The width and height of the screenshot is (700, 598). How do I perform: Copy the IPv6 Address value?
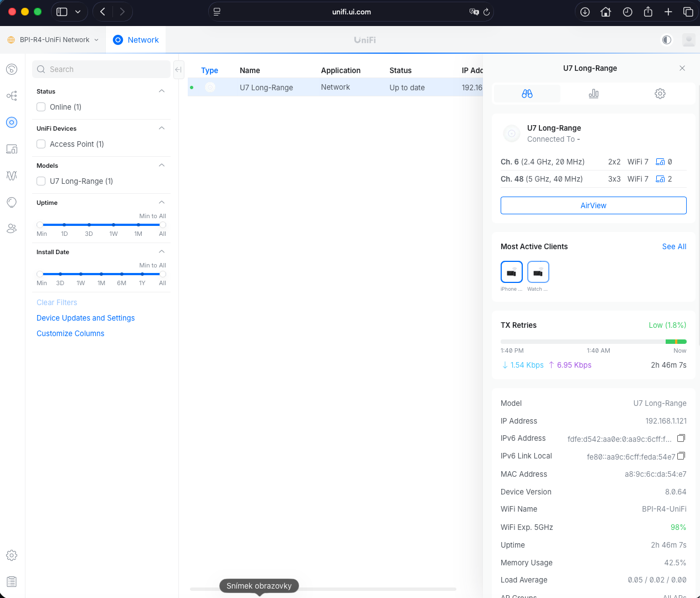click(681, 438)
